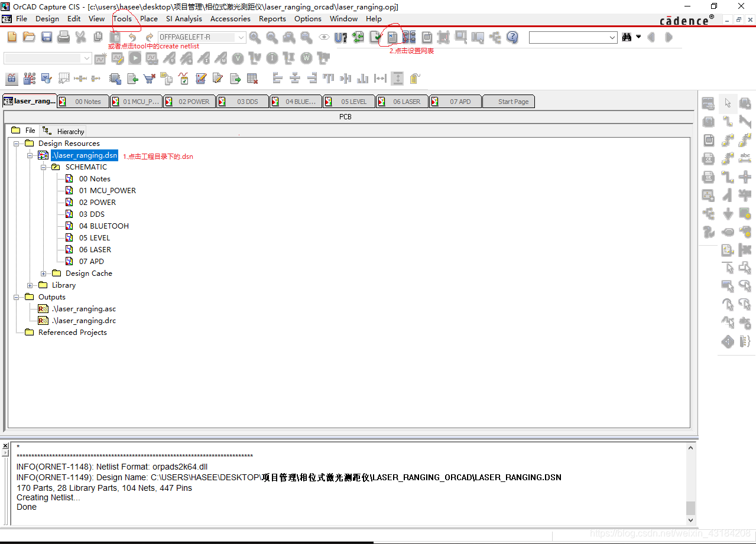Click the Place Junction cross icon
Screen dimensions: 756x544
coord(745,177)
